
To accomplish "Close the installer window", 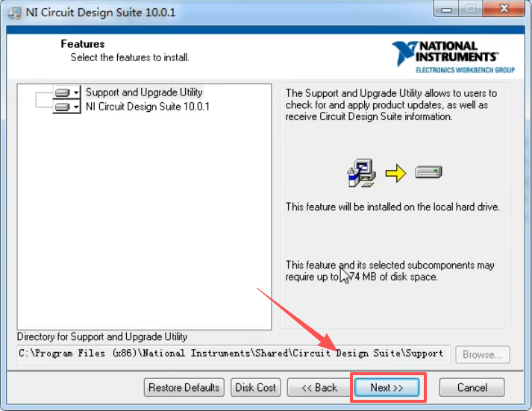I will coord(504,8).
